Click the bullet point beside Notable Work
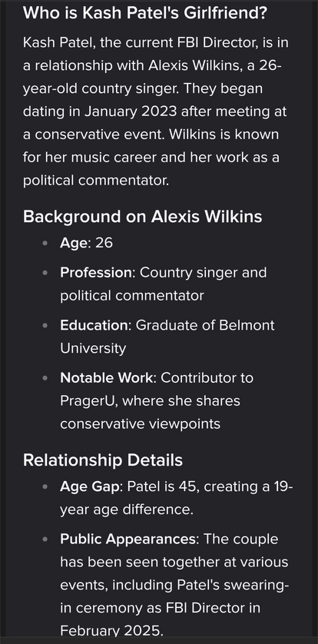Image resolution: width=318 pixels, height=644 pixels. point(45,378)
